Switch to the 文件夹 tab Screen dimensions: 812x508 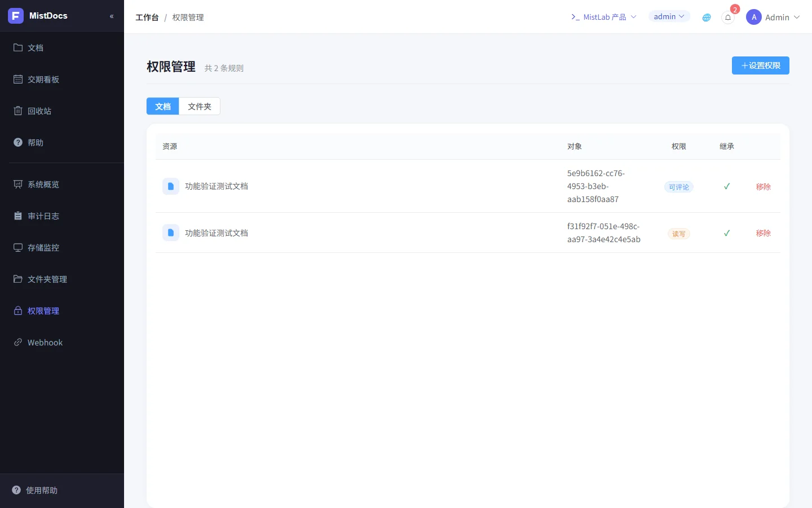[x=200, y=106]
